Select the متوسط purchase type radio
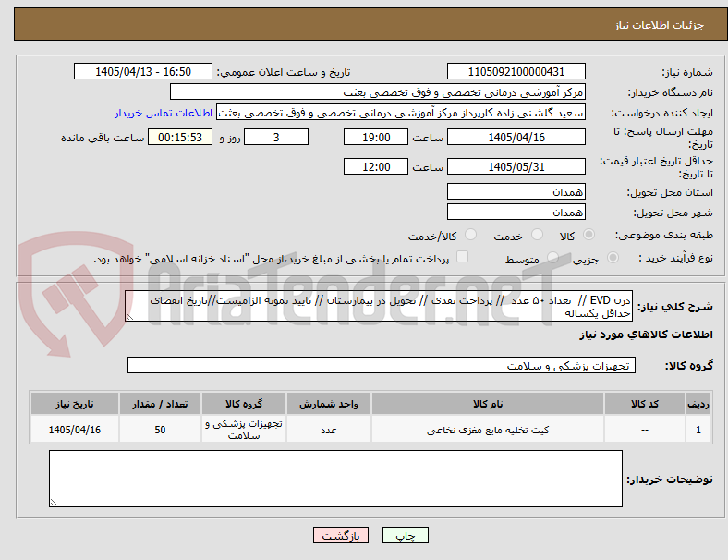Screen dimensions: 728x560 click(x=552, y=257)
